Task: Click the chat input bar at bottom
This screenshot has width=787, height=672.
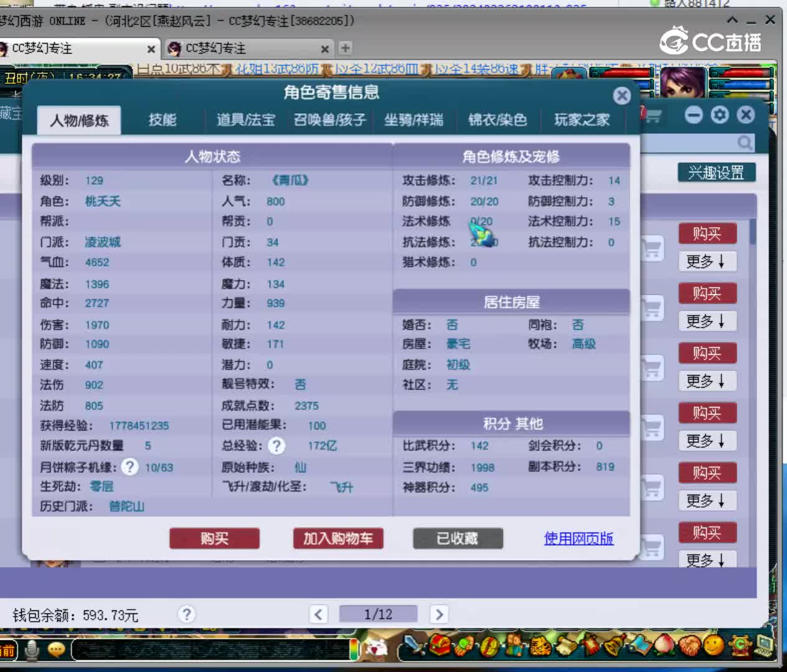Action: tap(212, 650)
